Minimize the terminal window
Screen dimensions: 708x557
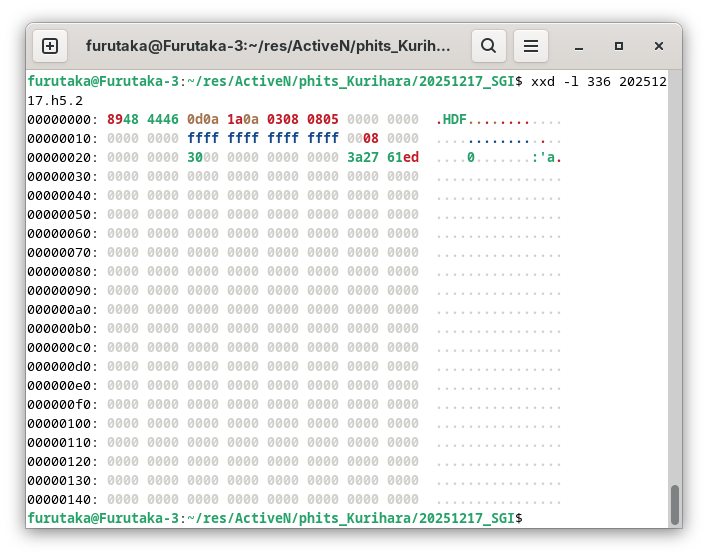[x=579, y=46]
